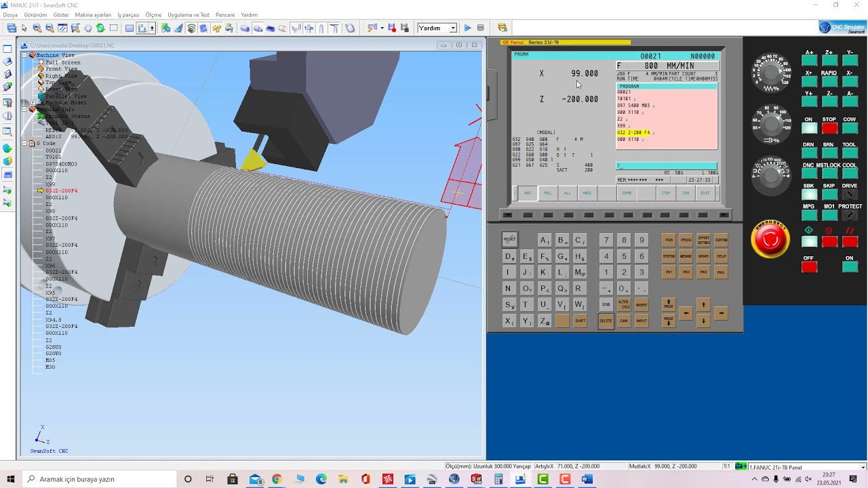Click the PAGE up arrow key
The image size is (868, 488).
point(669,304)
